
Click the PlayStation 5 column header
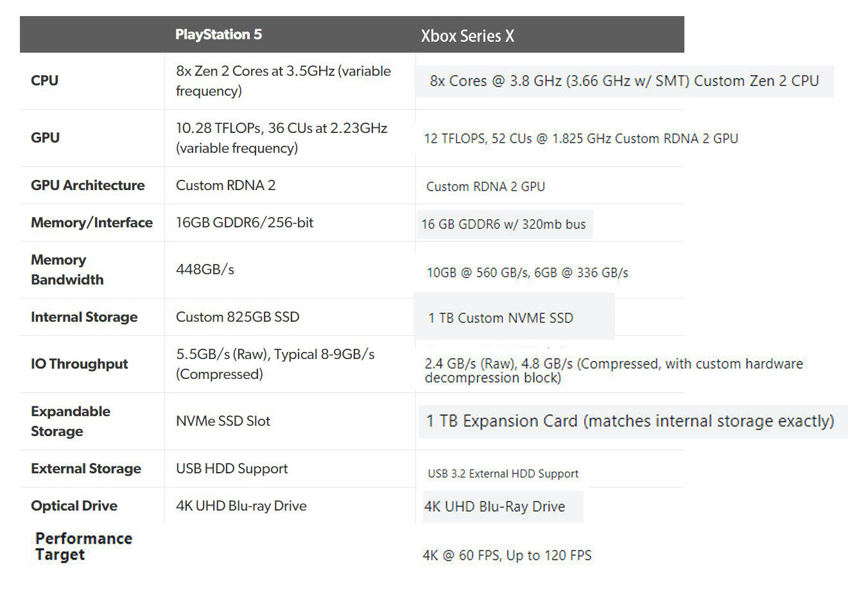(218, 35)
